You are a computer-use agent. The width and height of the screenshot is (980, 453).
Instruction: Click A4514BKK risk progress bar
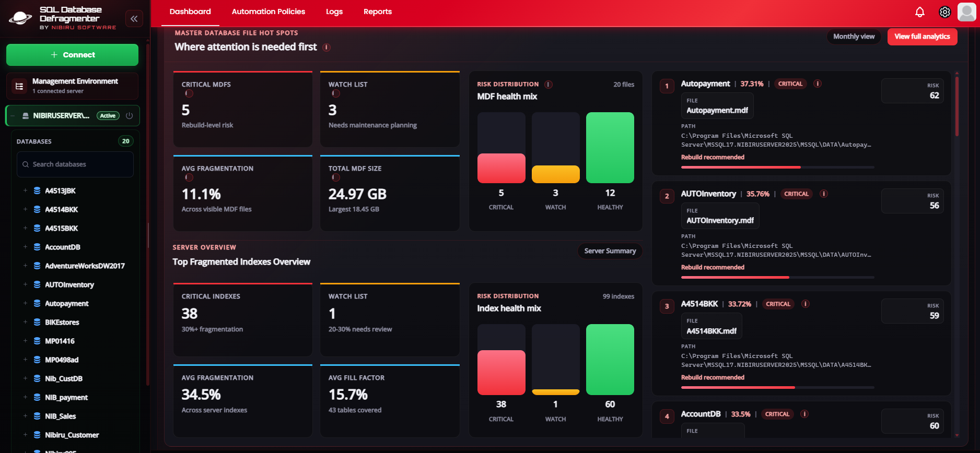[777, 387]
